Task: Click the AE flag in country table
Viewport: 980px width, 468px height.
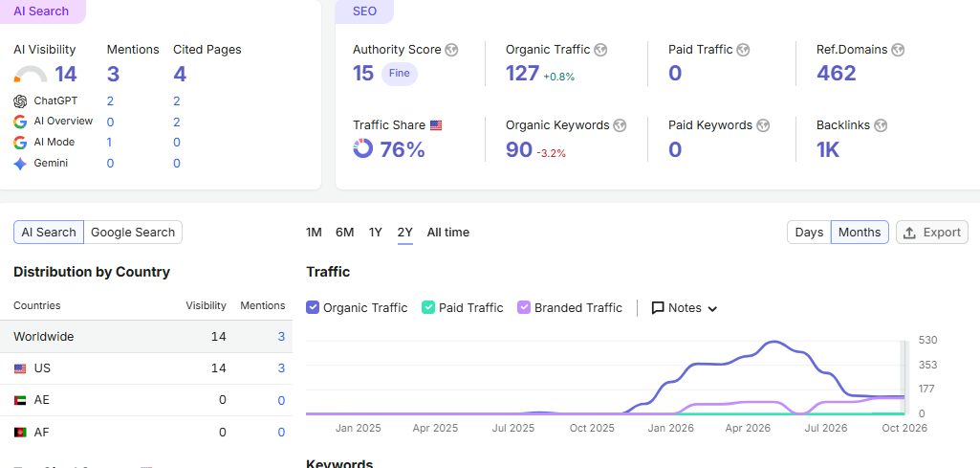Action: coord(20,400)
